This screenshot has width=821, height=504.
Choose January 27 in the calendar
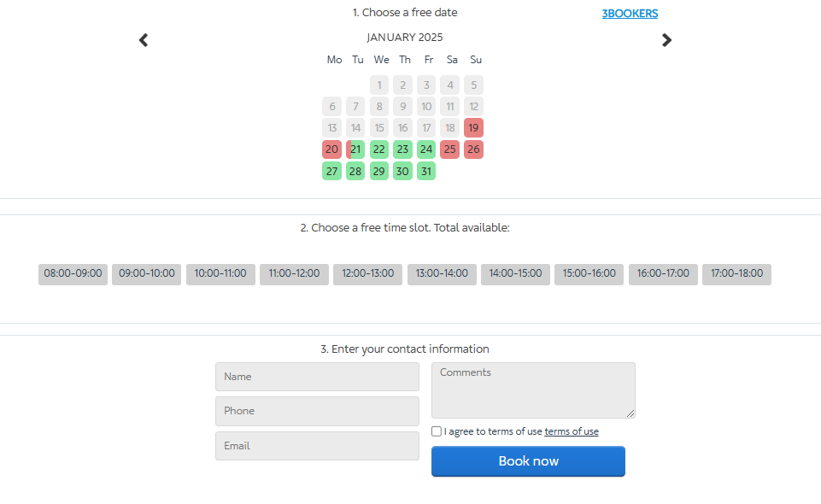(331, 171)
